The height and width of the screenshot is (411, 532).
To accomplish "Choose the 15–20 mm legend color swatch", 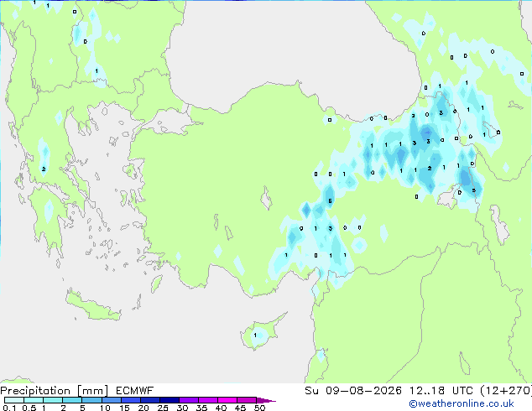I will pos(131,400).
